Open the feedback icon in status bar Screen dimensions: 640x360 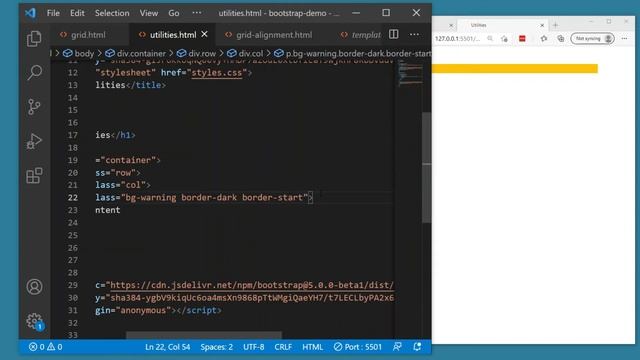pos(397,347)
